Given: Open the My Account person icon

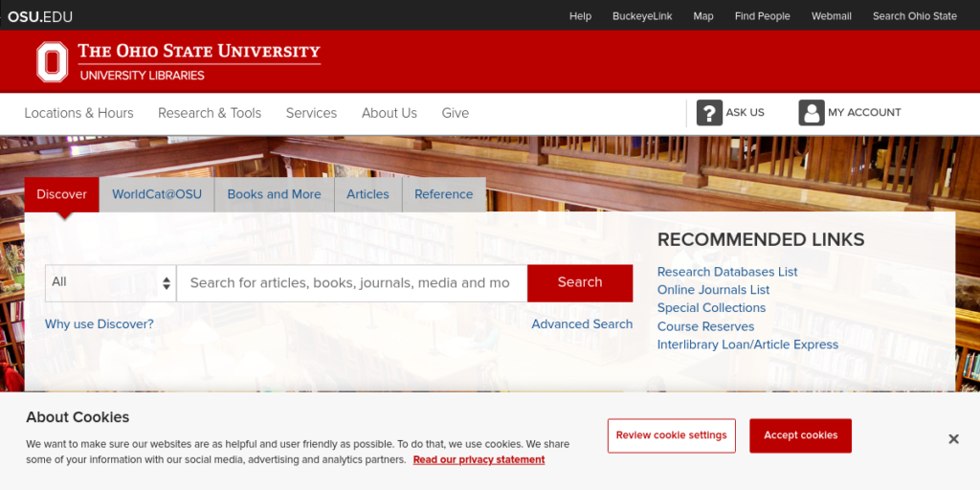Looking at the screenshot, I should pyautogui.click(x=812, y=113).
